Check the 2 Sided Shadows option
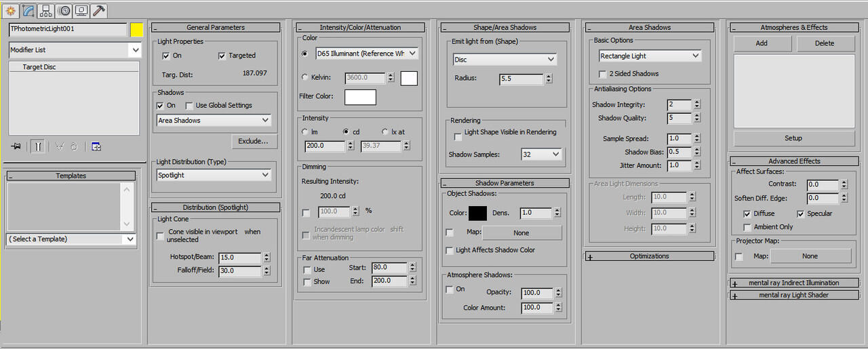 pyautogui.click(x=602, y=74)
